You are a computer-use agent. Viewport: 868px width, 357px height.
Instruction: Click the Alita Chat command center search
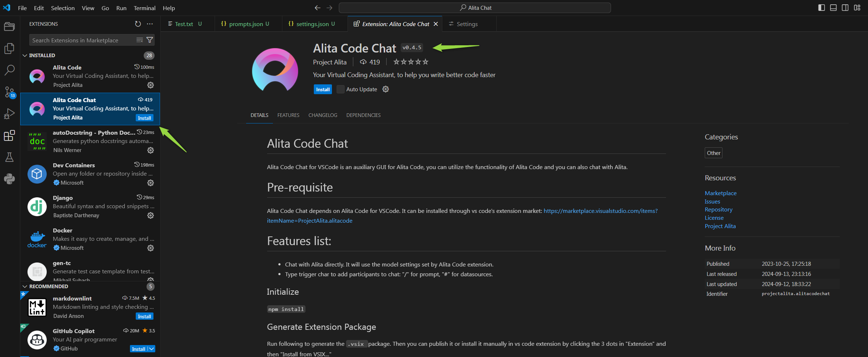pos(475,8)
